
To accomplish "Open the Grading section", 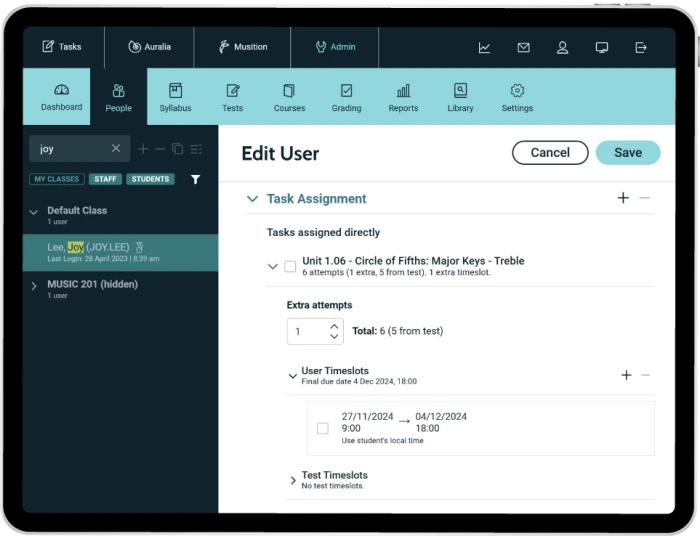I will click(x=346, y=97).
